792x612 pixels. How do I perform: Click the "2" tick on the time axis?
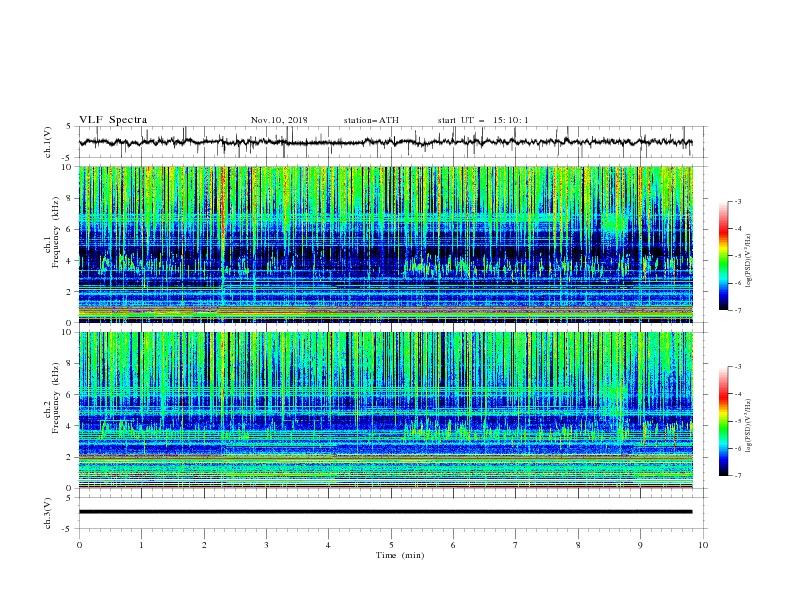point(204,545)
